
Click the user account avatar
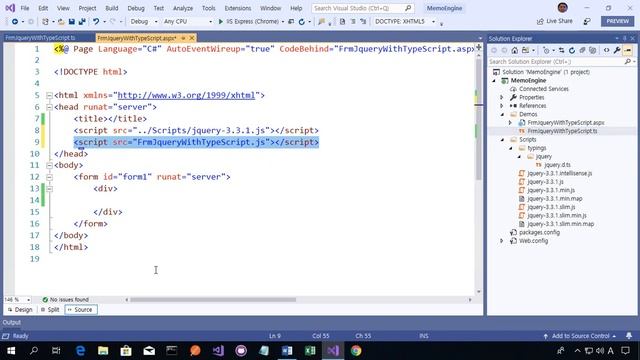coord(562,8)
